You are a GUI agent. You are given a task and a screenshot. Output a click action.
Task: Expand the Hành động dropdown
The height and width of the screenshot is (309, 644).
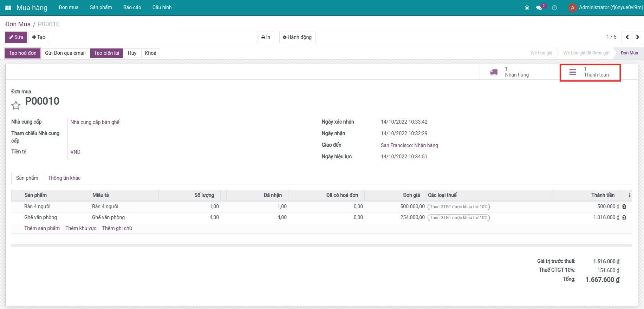[297, 37]
